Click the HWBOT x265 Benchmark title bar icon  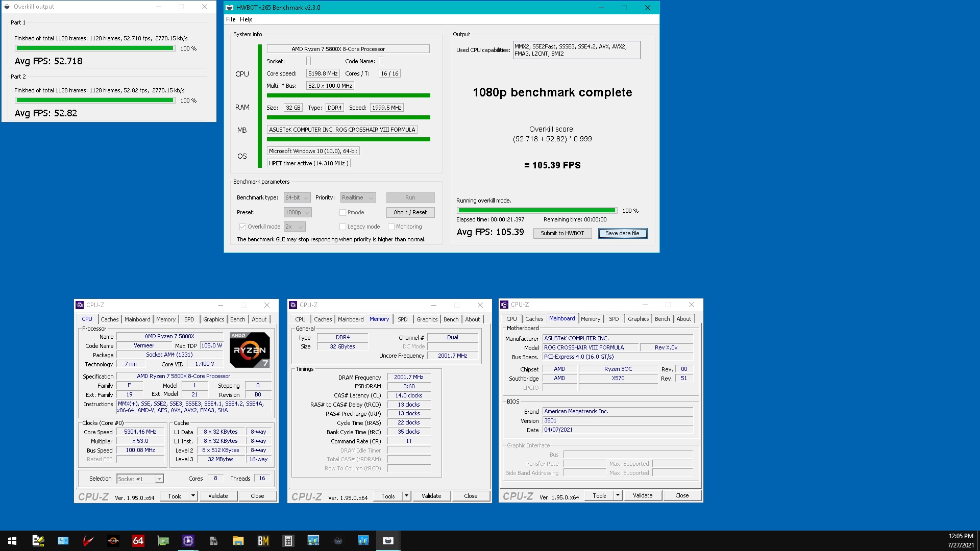click(x=230, y=8)
